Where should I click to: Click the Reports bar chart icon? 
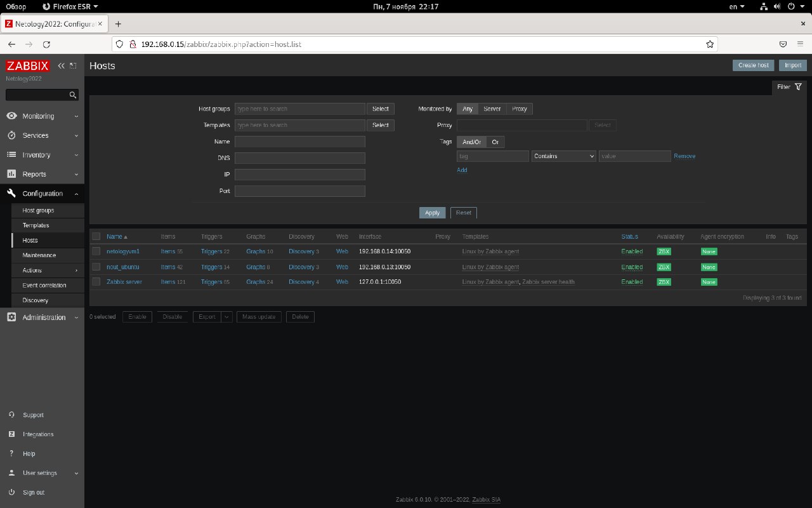tap(11, 174)
